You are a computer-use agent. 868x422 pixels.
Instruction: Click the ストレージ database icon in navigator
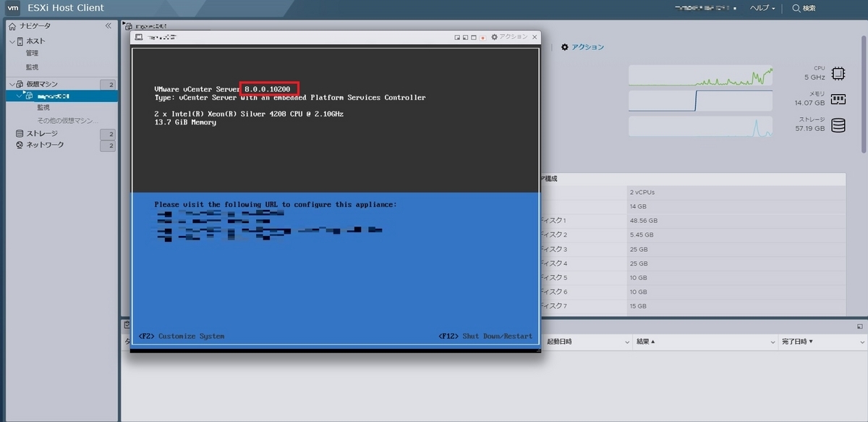pos(20,134)
